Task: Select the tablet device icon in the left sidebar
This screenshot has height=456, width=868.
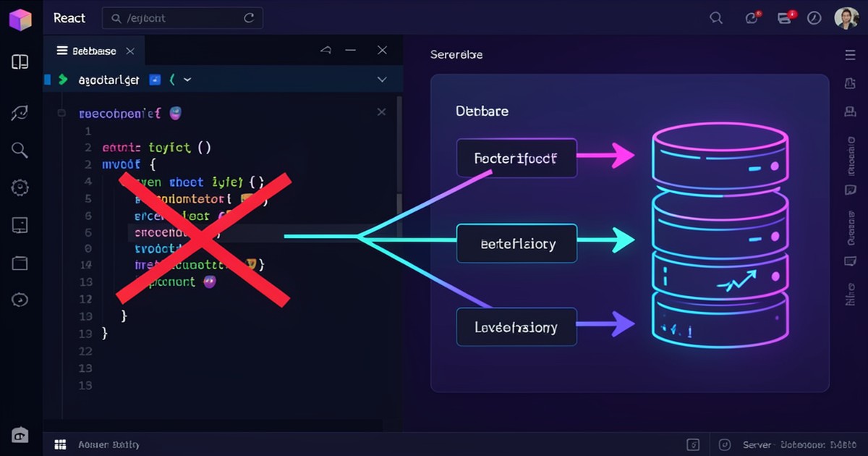Action: tap(20, 225)
